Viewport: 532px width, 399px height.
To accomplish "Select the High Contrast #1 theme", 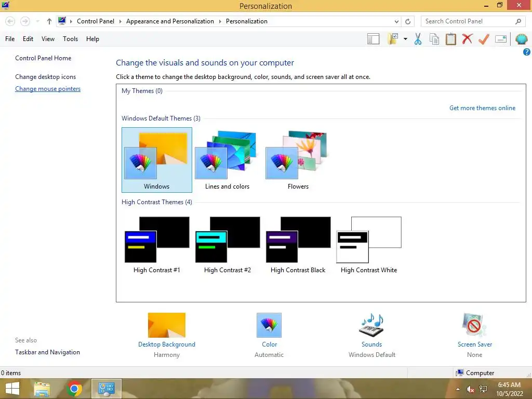I will [x=157, y=244].
